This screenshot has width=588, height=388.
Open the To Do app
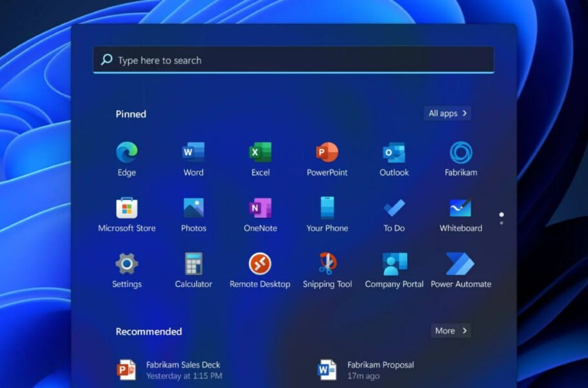point(394,214)
